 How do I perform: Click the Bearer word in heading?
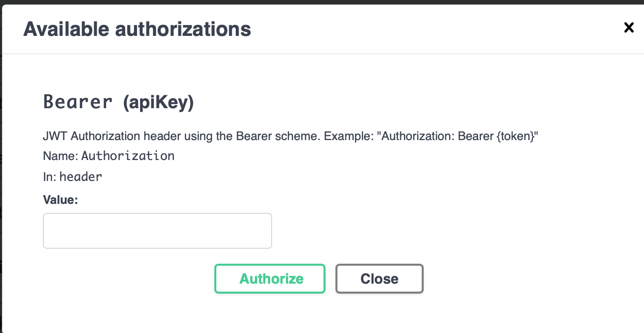(x=78, y=102)
